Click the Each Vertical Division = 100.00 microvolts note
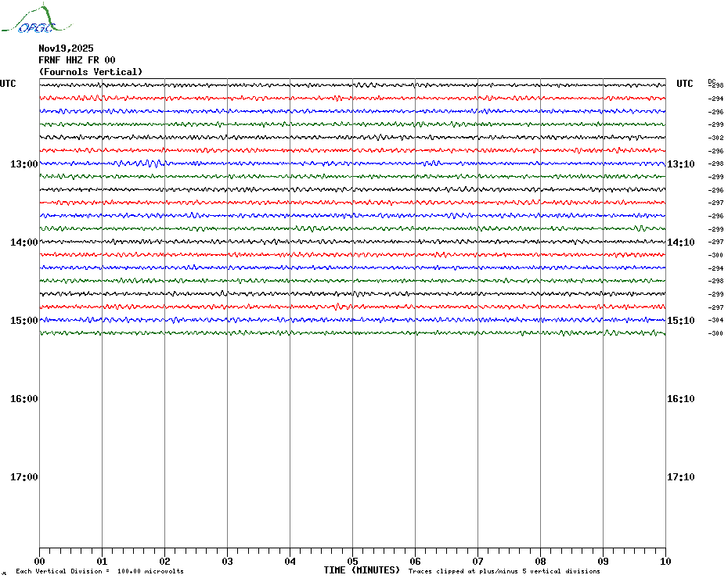The image size is (728, 582). click(x=100, y=571)
